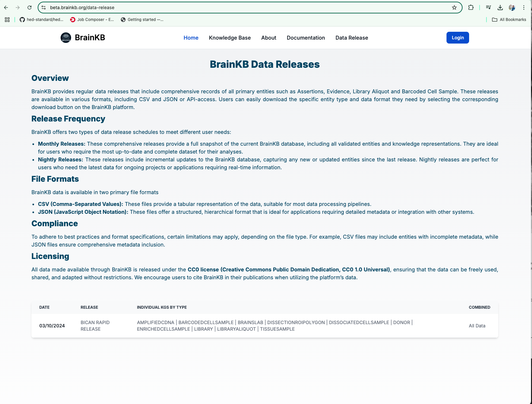Download the AMPLIFIEDCDNA knowledge graph

(x=156, y=322)
